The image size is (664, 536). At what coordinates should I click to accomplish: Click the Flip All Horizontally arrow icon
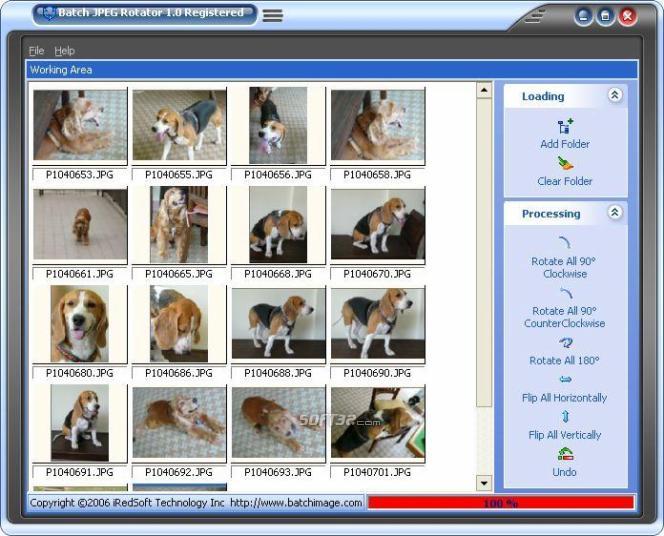tap(565, 379)
